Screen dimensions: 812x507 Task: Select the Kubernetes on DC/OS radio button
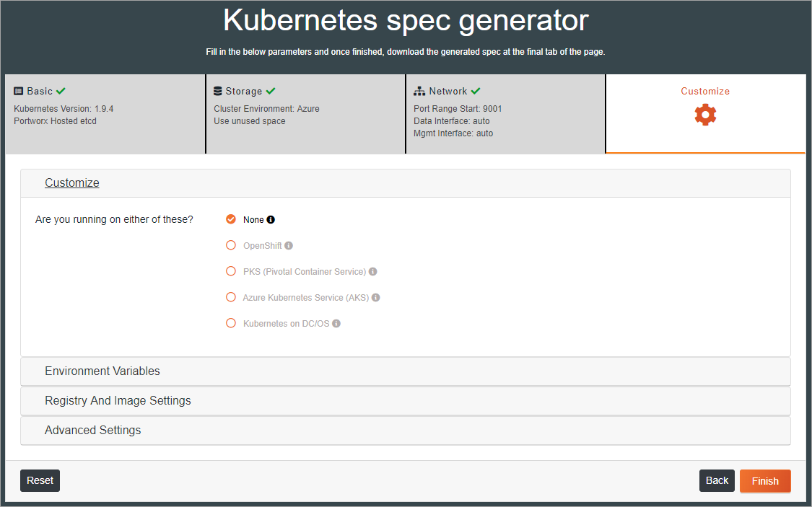(x=231, y=323)
